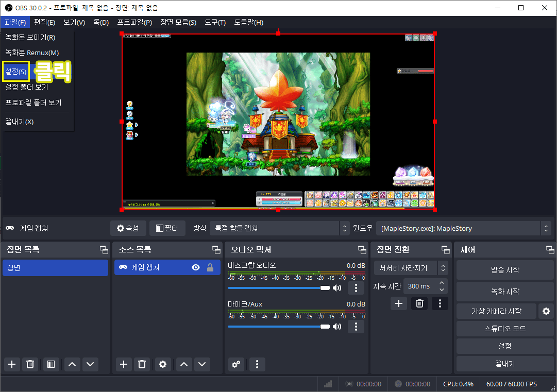557x392 pixels.
Task: Choose 설정(S) in the file menu
Action: pos(16,72)
